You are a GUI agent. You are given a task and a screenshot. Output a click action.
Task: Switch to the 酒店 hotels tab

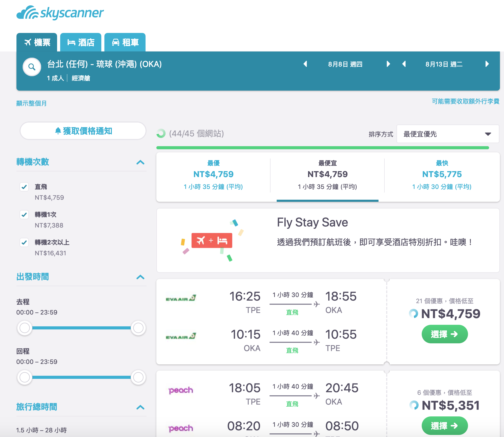(x=81, y=42)
